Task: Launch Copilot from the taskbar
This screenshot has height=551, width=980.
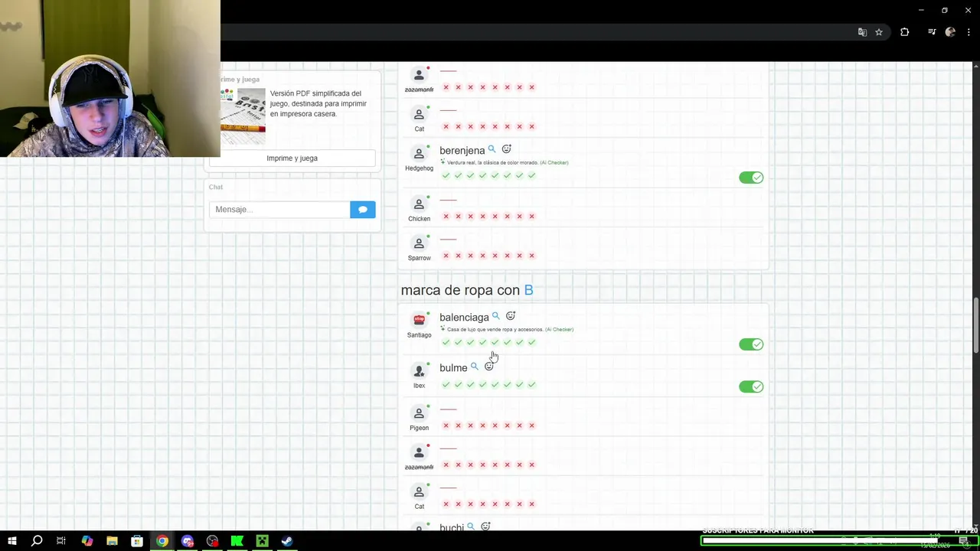Action: tap(87, 541)
